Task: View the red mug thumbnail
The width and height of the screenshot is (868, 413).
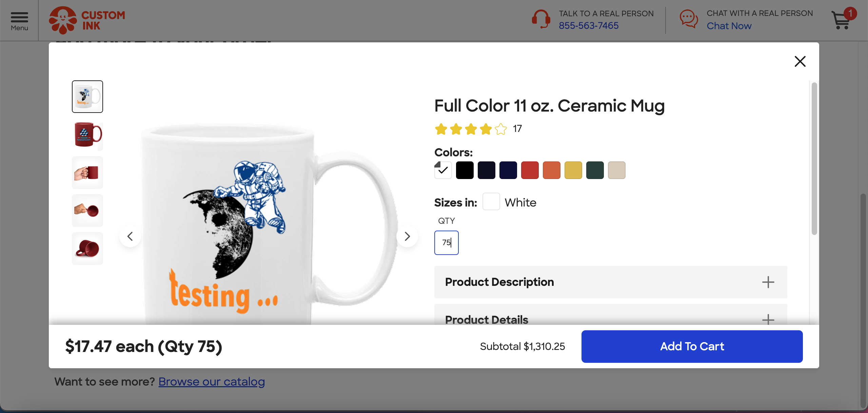Action: (87, 135)
